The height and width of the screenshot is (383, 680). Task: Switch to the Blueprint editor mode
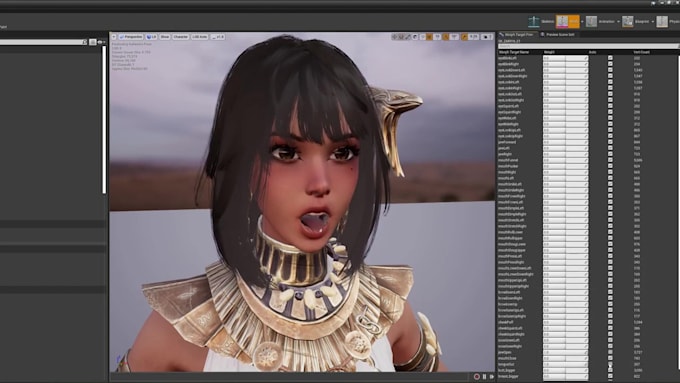tap(636, 21)
